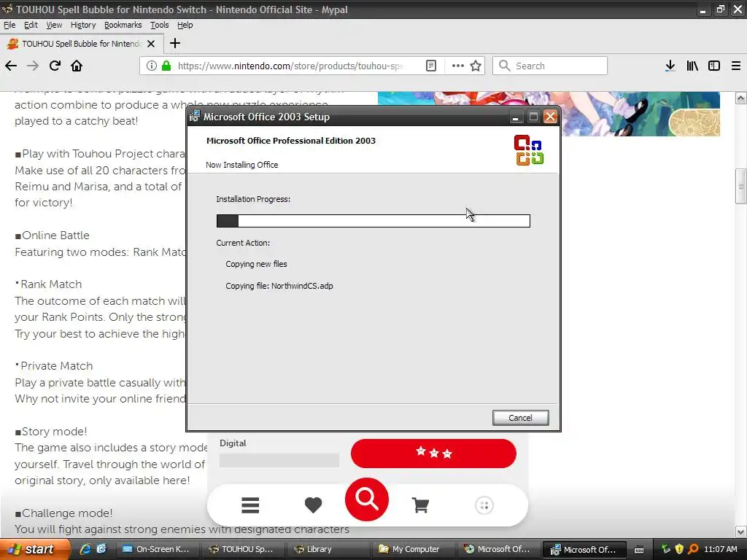Open Nintendo site hamburger menu icon
Image resolution: width=747 pixels, height=560 pixels.
tap(250, 505)
